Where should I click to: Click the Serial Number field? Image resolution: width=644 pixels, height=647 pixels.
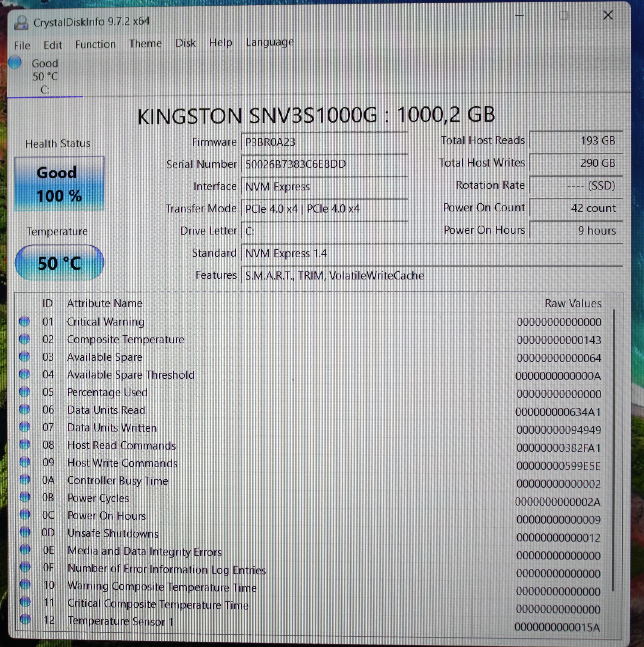point(324,164)
